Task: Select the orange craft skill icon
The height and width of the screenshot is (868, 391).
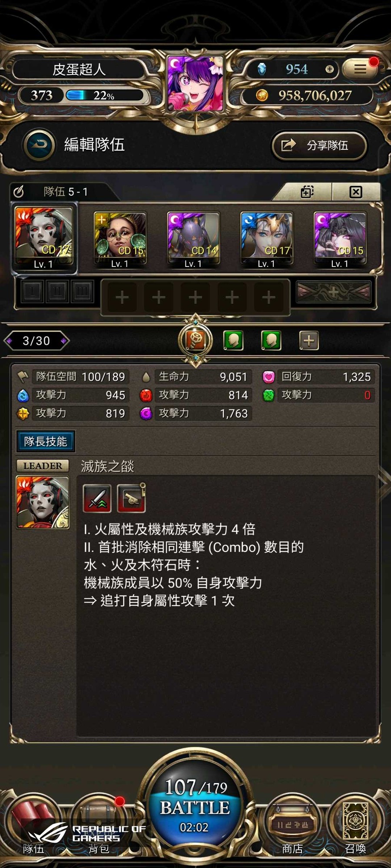Action: [195, 341]
